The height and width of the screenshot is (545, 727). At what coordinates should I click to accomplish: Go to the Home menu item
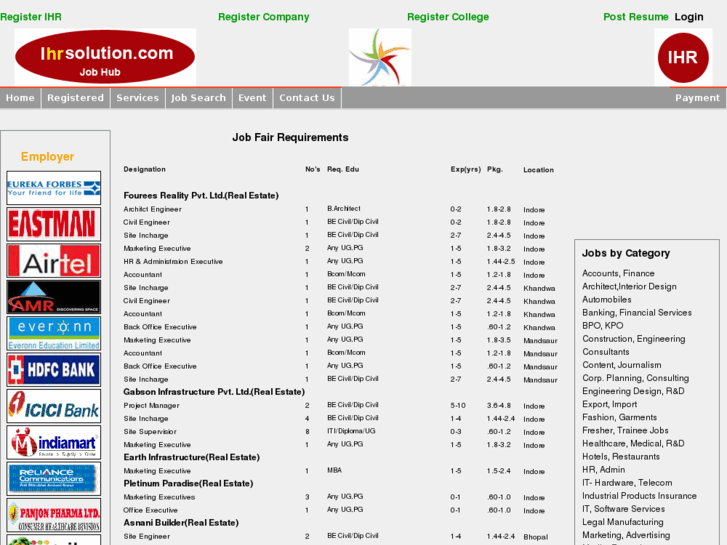(20, 98)
